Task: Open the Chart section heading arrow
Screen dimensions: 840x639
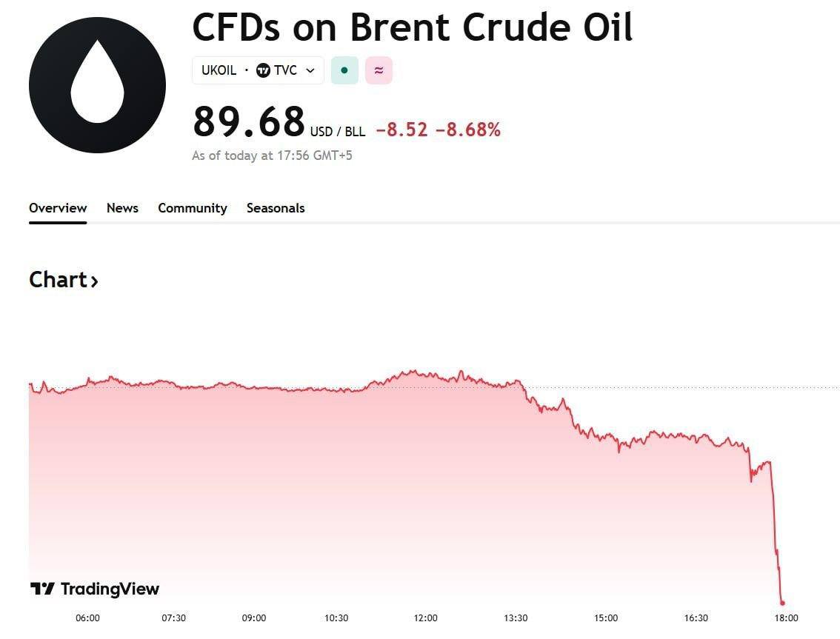Action: tap(94, 281)
